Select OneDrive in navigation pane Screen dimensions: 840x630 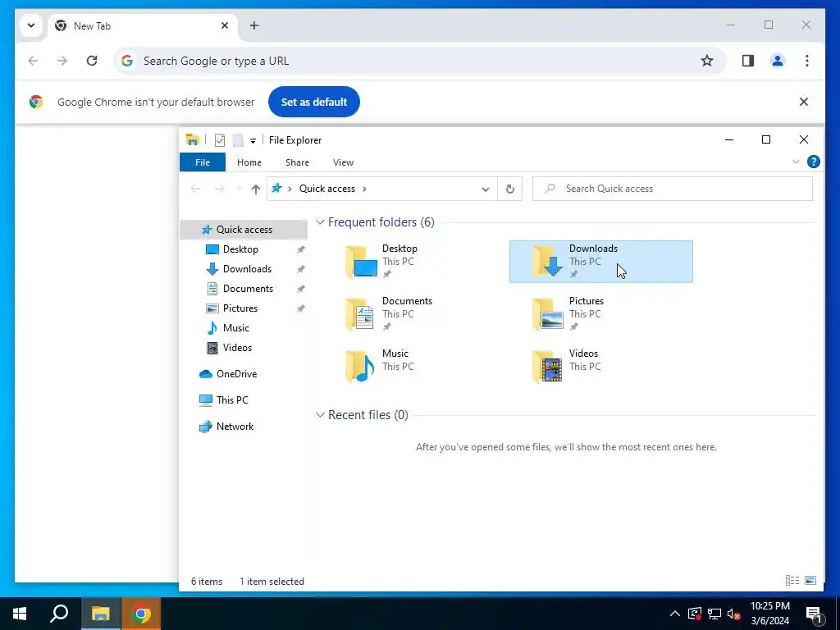(x=236, y=374)
